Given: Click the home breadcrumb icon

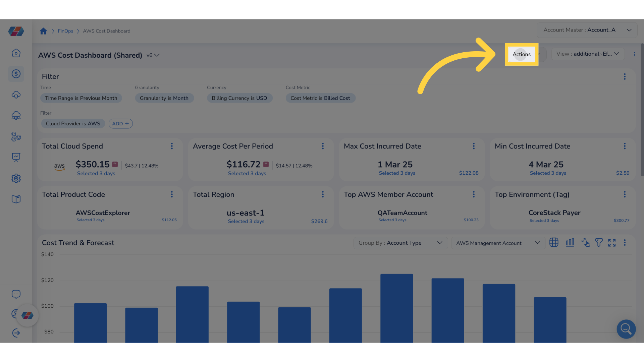Looking at the screenshot, I should [43, 31].
